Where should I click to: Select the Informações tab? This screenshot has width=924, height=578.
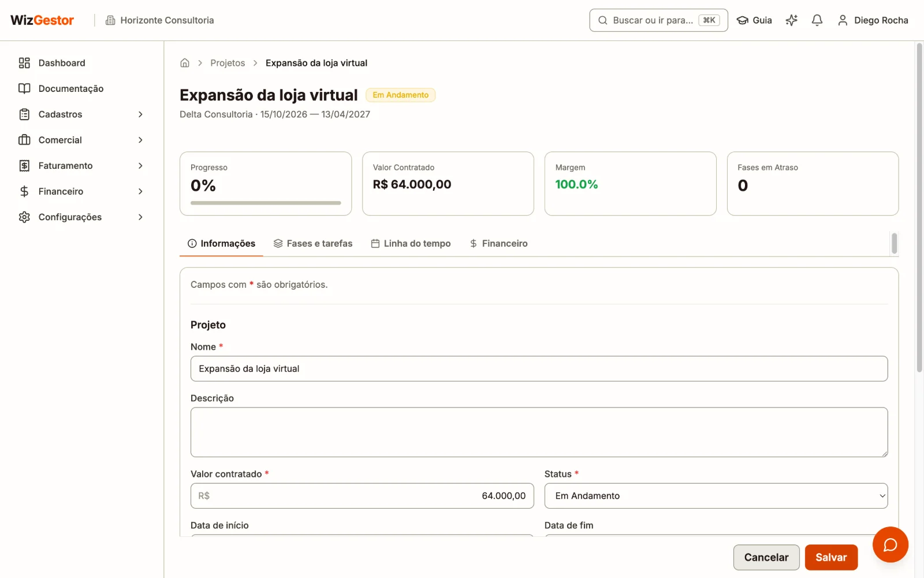tap(221, 244)
